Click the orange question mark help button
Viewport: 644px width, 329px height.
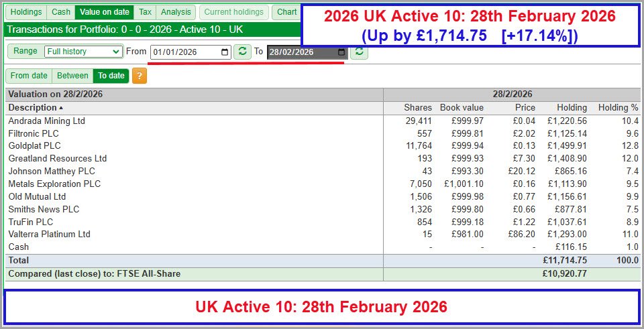(x=140, y=76)
